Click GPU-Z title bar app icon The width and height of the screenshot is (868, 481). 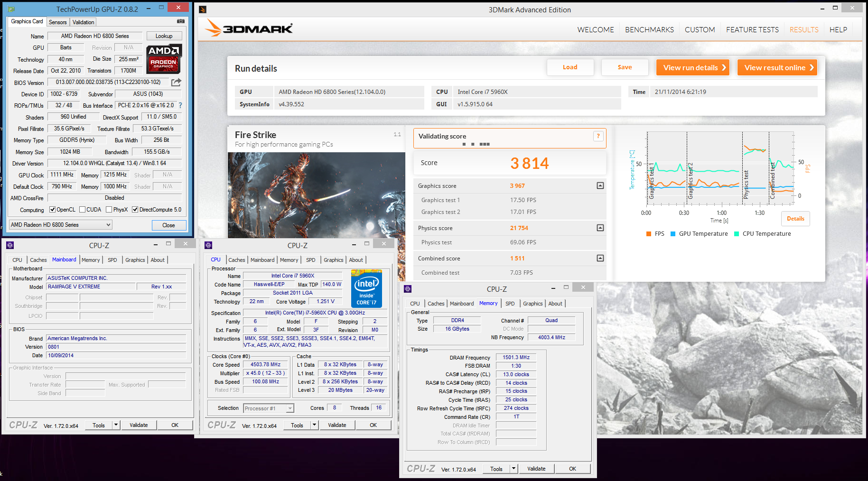[x=11, y=9]
